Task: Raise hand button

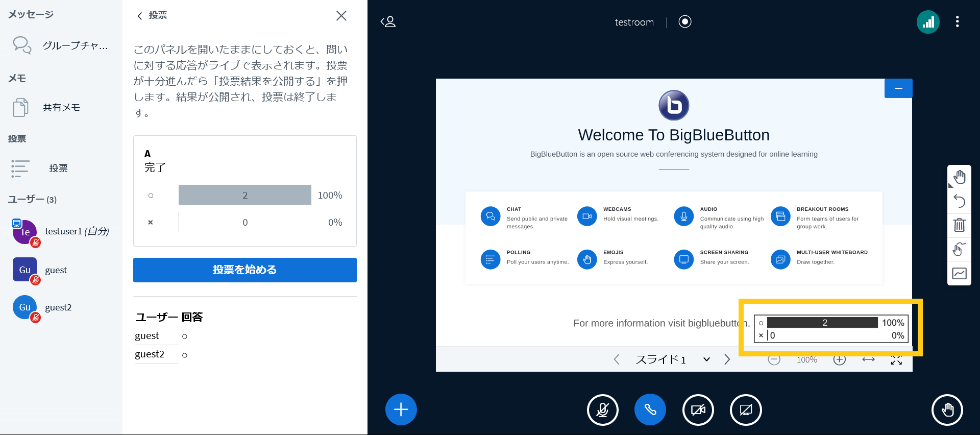Action: 947,409
